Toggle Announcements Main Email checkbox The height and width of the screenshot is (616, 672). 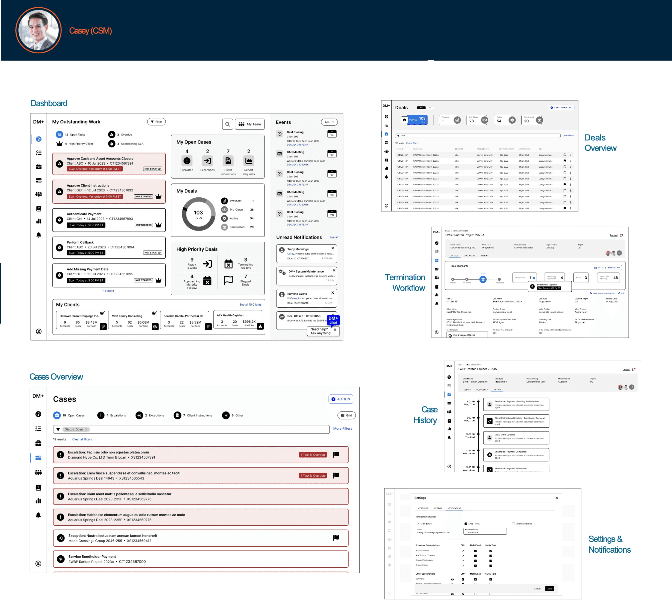click(x=475, y=551)
